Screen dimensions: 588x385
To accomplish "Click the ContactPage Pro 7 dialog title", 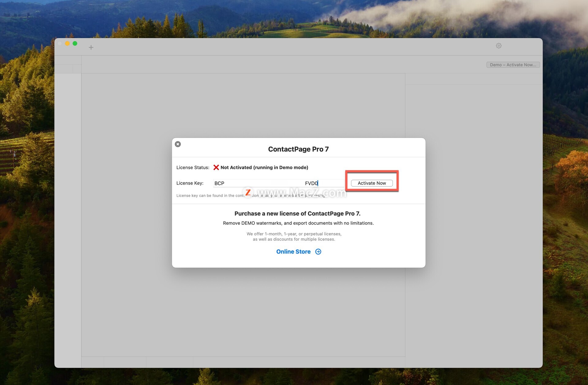I will pyautogui.click(x=298, y=149).
